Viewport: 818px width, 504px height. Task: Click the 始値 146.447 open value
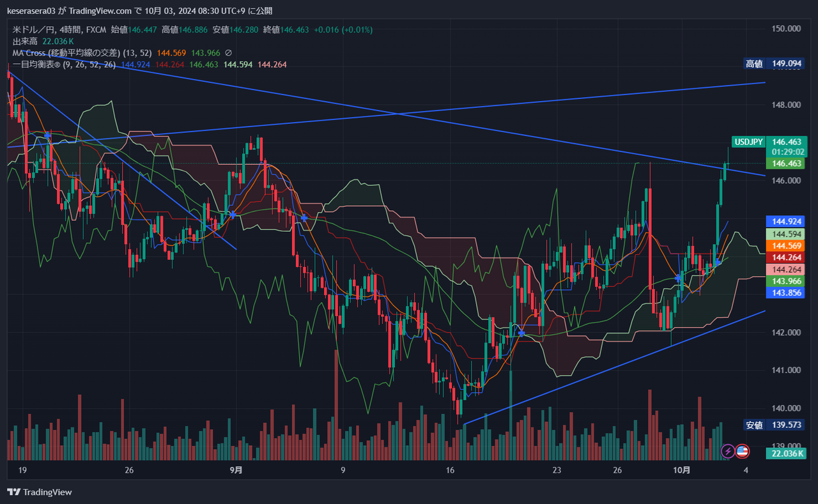[134, 30]
